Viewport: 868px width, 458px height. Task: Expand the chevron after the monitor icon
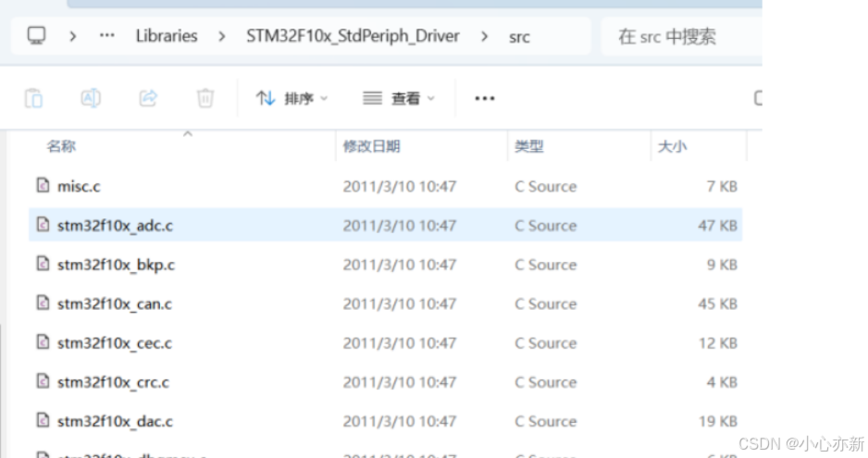(72, 37)
